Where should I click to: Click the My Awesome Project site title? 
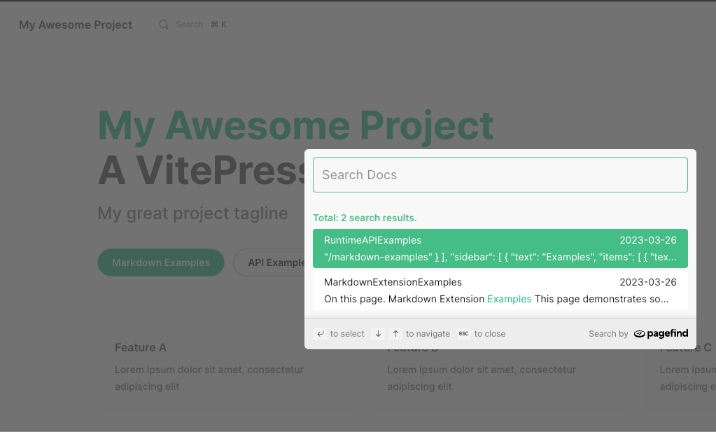tap(75, 25)
